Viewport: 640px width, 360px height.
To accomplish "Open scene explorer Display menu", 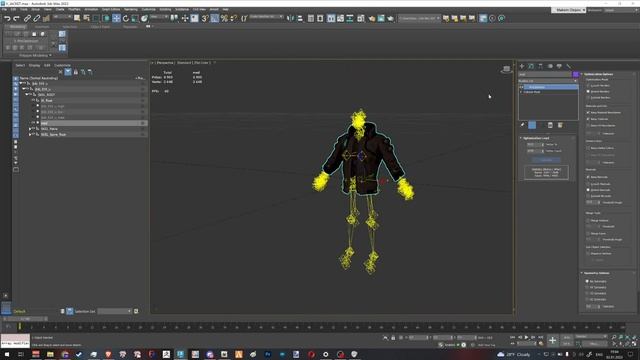I will [x=34, y=65].
